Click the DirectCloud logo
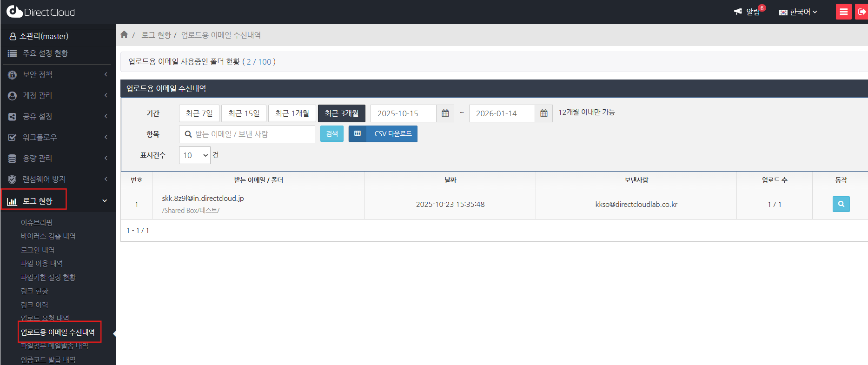Screen dimensions: 868x365 click(x=41, y=12)
